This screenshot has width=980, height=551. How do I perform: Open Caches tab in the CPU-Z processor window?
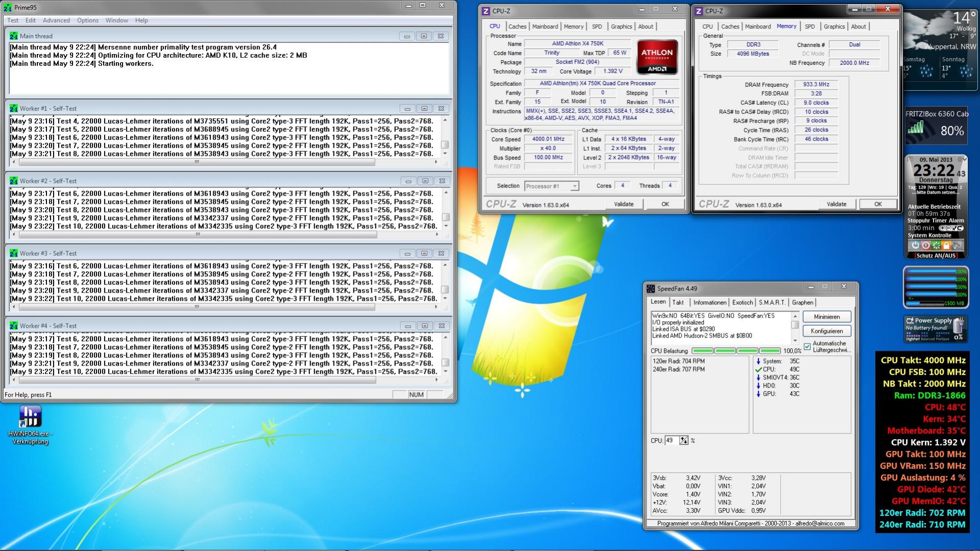[x=517, y=27]
